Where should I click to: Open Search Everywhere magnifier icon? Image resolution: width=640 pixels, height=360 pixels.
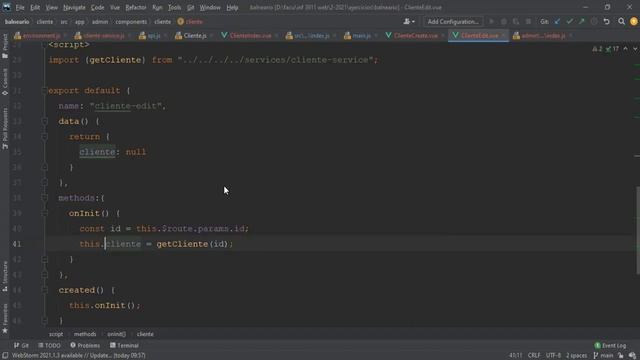coord(621,22)
